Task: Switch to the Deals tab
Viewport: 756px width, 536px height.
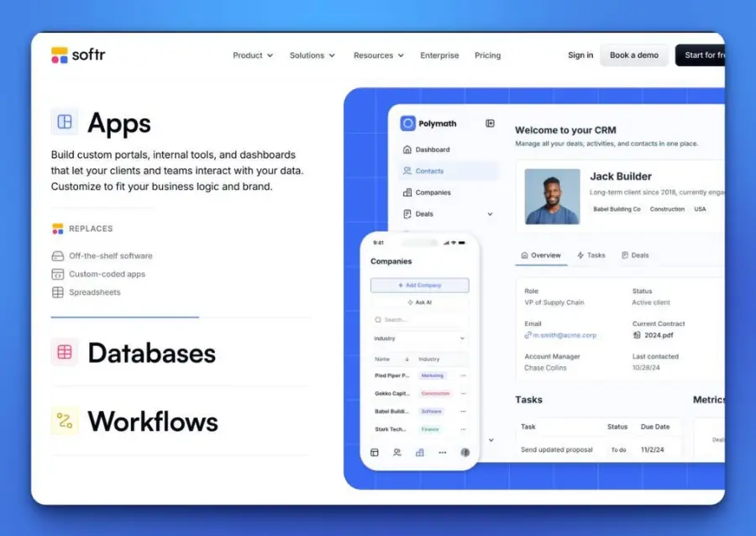Action: click(x=635, y=255)
